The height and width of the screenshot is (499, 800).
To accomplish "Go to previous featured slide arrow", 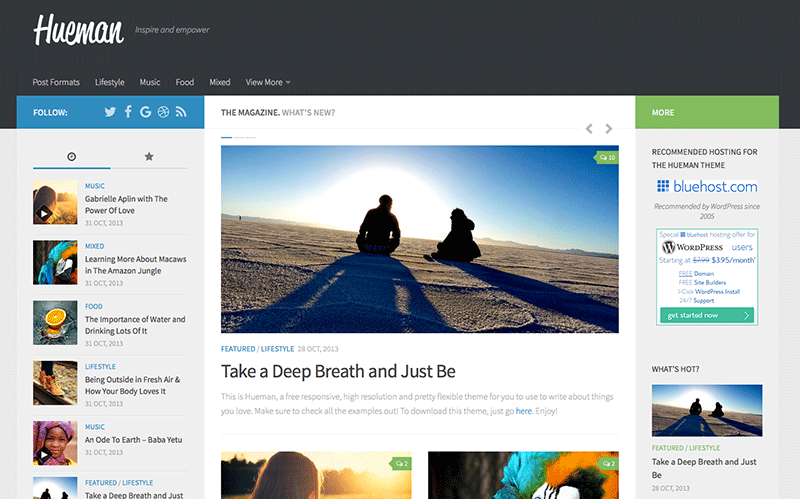I will (589, 129).
